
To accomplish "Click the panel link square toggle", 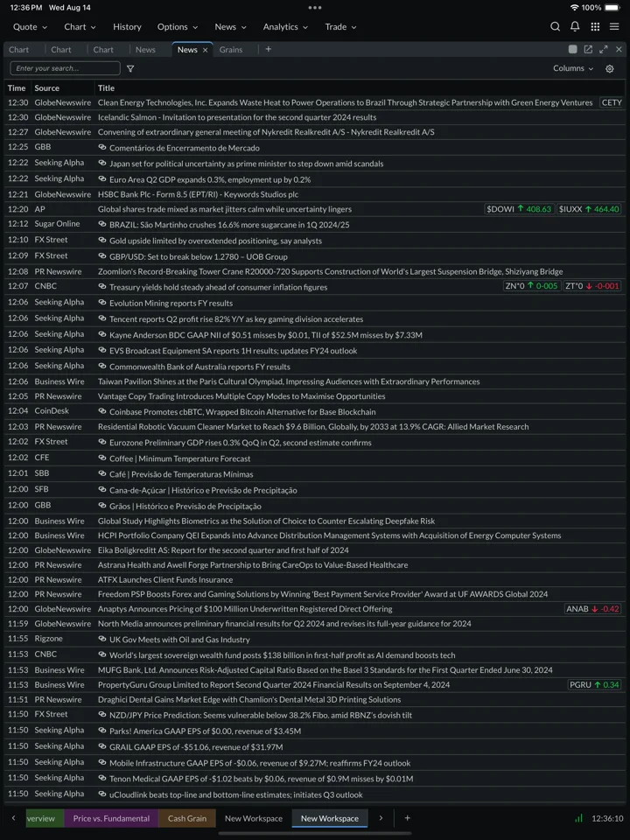I will pos(572,49).
